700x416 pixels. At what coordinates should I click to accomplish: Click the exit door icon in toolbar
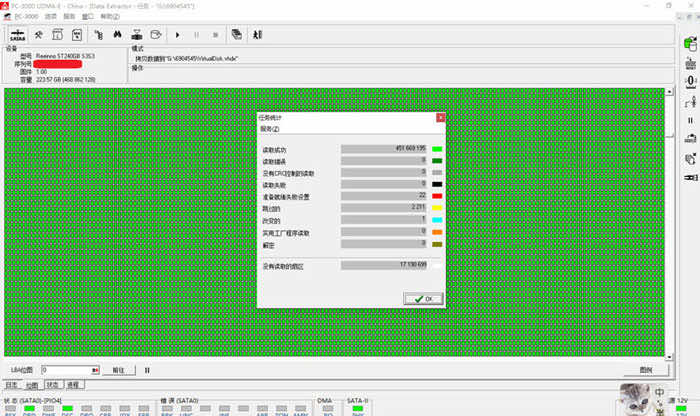(256, 34)
